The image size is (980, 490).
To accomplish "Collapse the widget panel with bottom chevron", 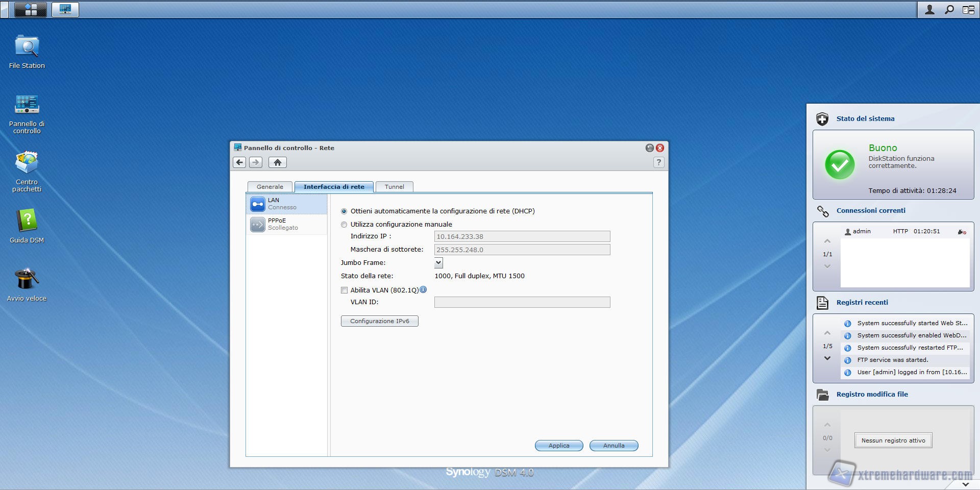I will tap(965, 484).
